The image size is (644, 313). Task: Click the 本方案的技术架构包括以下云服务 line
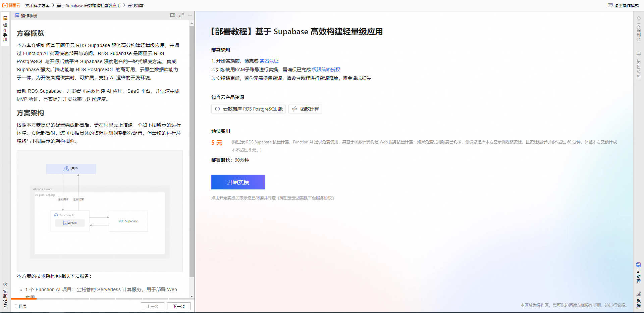pyautogui.click(x=54, y=276)
